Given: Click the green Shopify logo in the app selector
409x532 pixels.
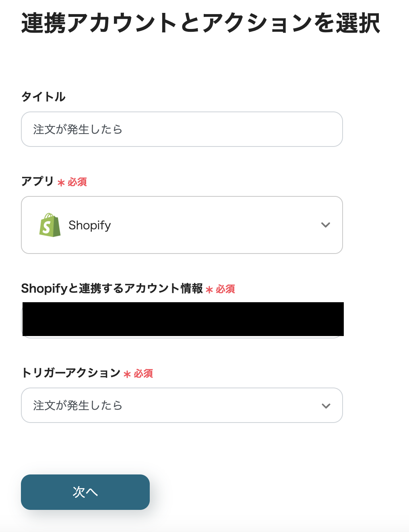Looking at the screenshot, I should tap(50, 225).
